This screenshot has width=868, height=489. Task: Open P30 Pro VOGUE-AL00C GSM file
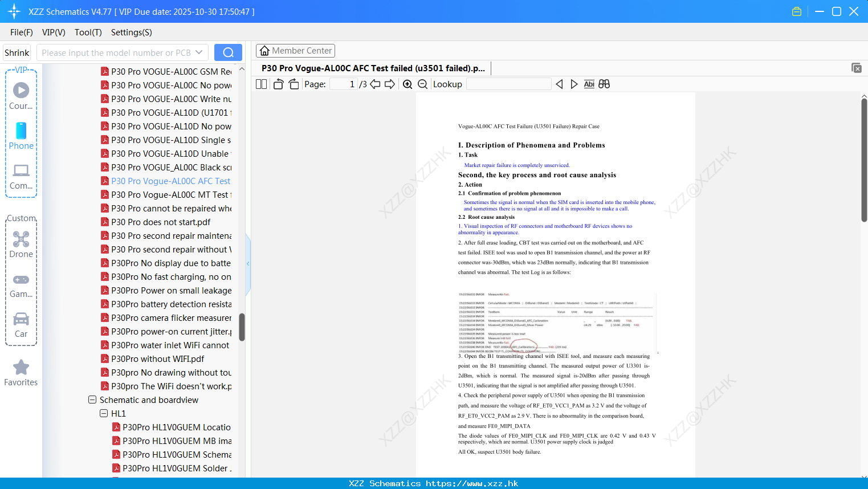click(166, 71)
